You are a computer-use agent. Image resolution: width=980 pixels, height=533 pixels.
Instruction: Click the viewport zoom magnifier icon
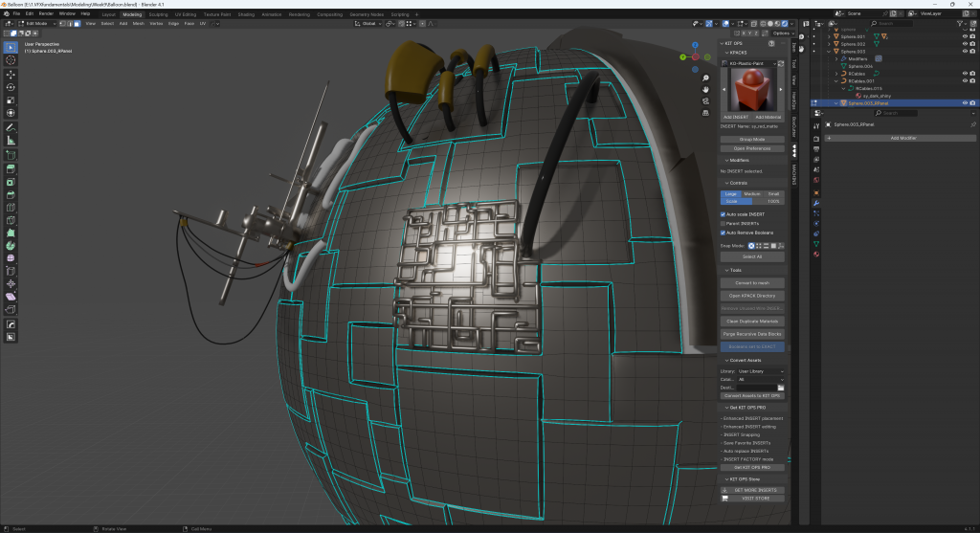[705, 78]
